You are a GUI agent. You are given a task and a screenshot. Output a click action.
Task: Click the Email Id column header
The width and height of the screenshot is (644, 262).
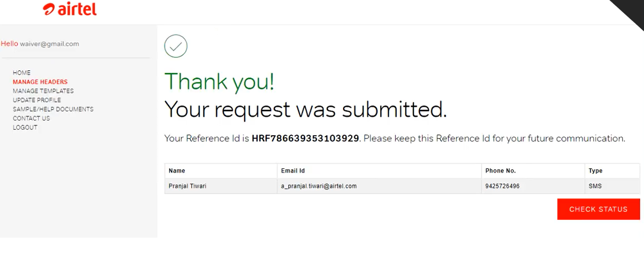[293, 171]
